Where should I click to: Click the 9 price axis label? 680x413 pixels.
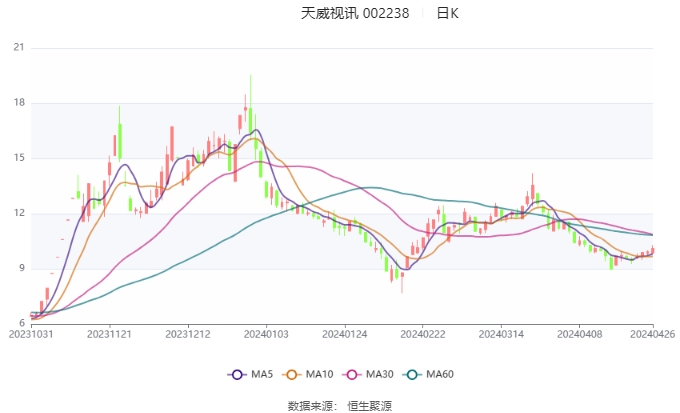pyautogui.click(x=22, y=268)
